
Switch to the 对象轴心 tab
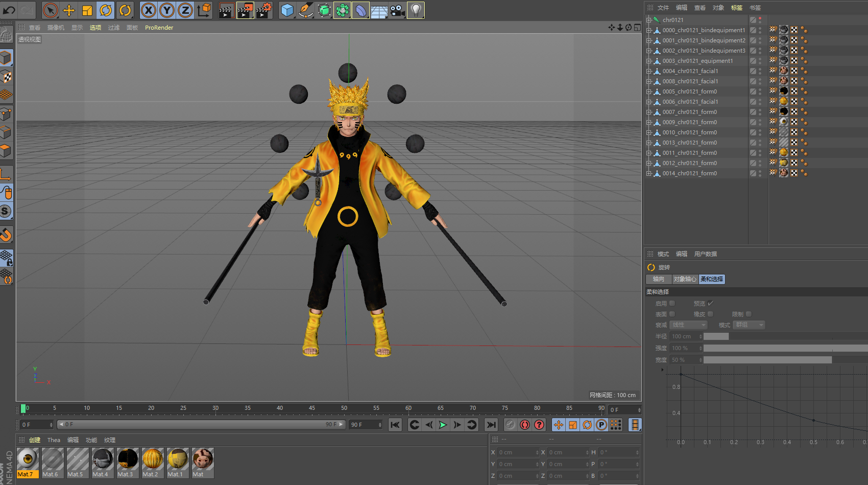pyautogui.click(x=685, y=280)
